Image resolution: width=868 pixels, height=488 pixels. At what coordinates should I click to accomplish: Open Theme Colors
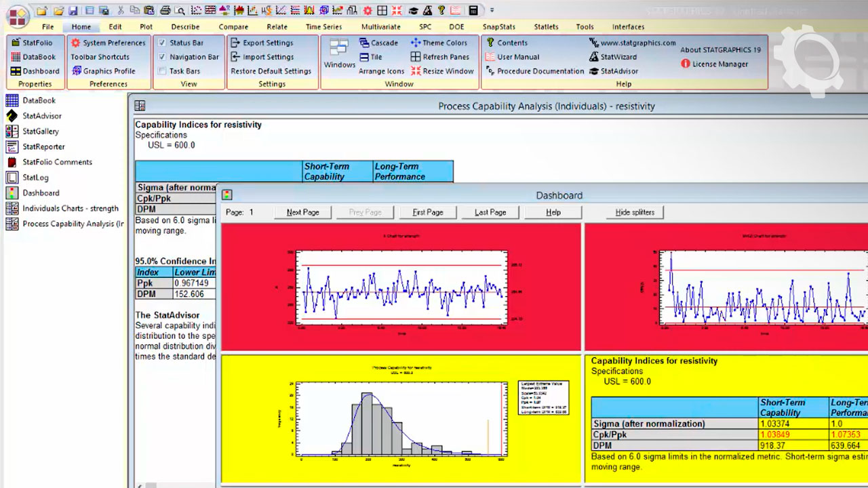pos(439,43)
